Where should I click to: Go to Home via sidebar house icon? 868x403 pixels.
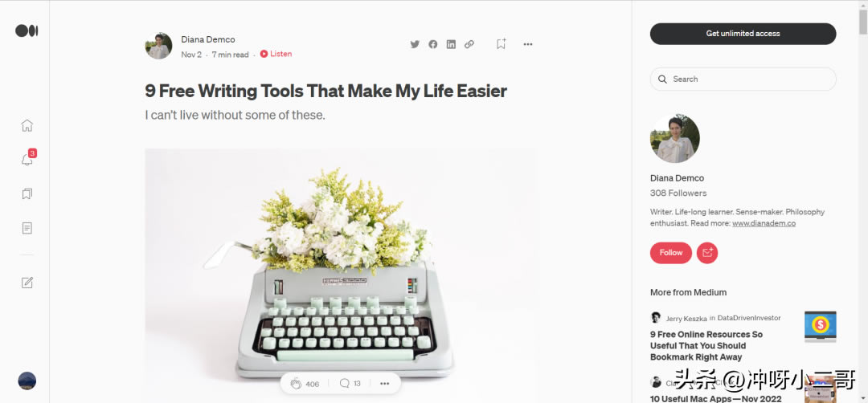point(27,125)
